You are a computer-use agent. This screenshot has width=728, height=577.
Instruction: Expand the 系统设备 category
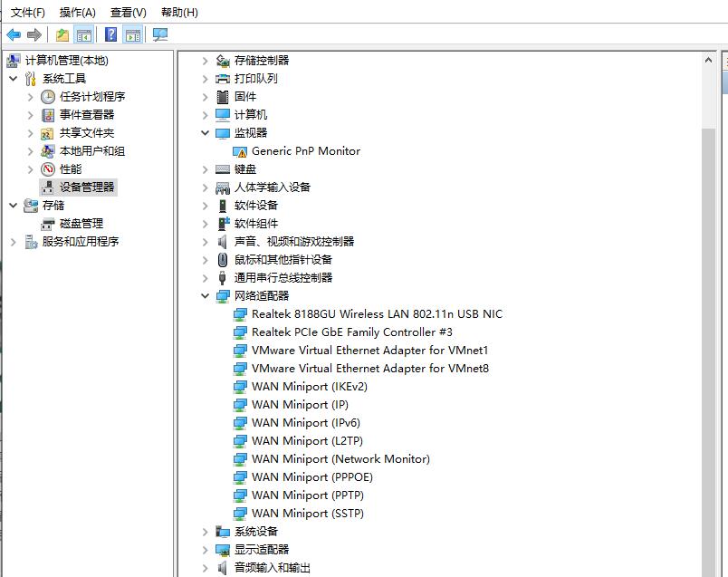[x=205, y=532]
